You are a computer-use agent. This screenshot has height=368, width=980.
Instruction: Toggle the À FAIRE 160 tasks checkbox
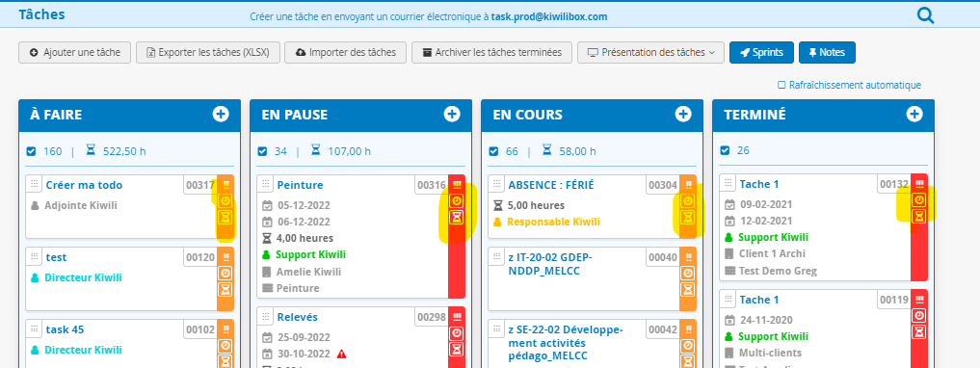click(31, 151)
